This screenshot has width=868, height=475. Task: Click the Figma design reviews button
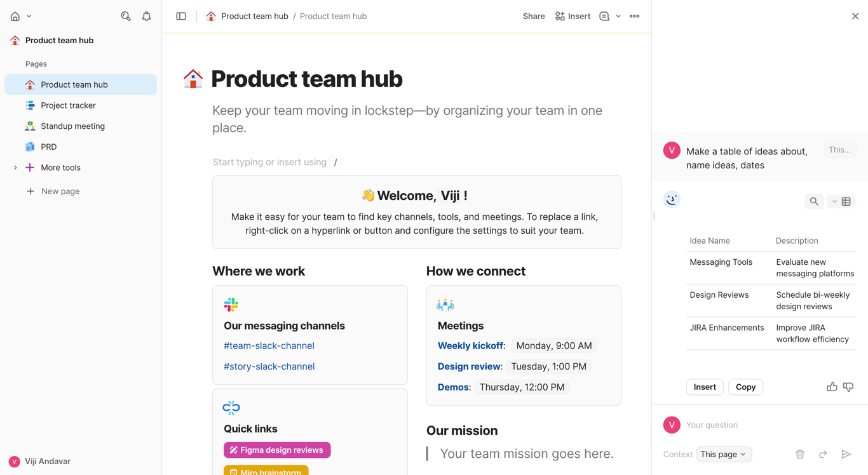(277, 450)
